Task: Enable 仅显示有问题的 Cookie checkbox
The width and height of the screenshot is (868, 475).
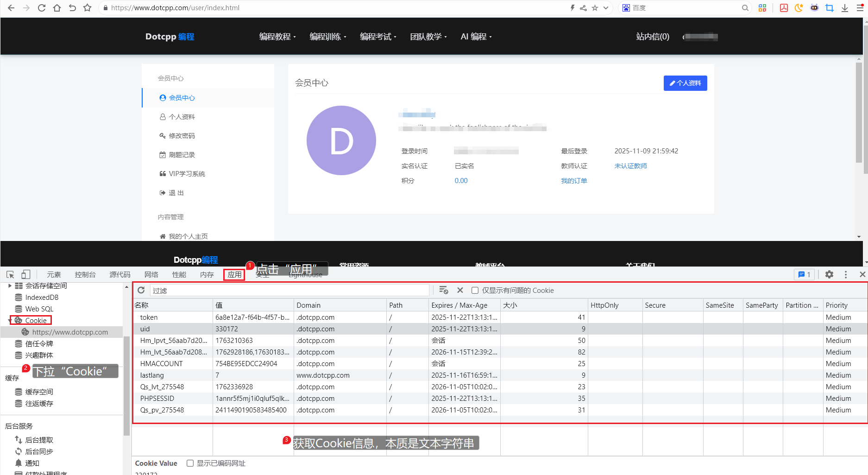Action: [x=475, y=291]
